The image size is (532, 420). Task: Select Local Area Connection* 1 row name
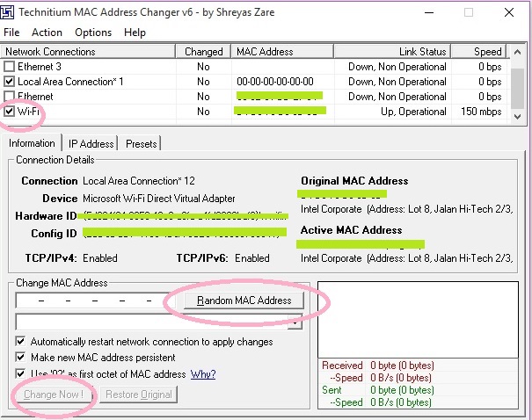tap(70, 82)
